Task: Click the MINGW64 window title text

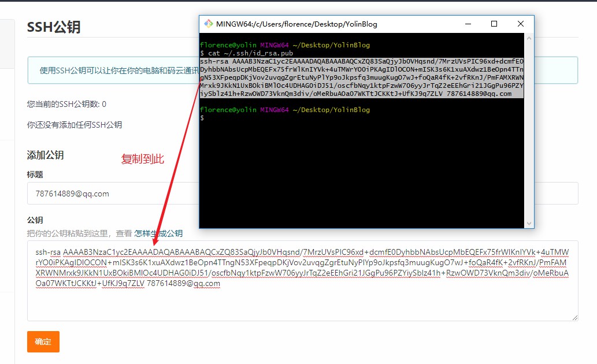Action: coord(296,24)
